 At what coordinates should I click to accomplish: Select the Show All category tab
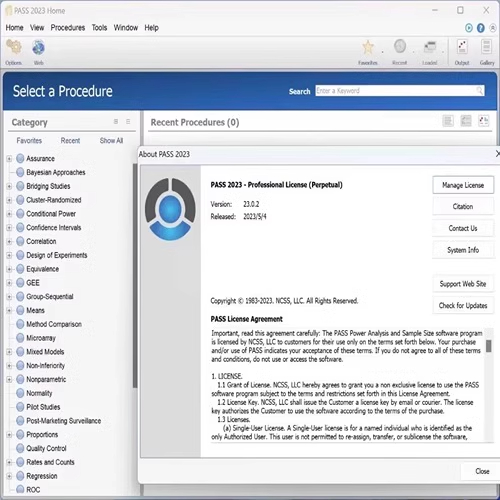click(111, 141)
